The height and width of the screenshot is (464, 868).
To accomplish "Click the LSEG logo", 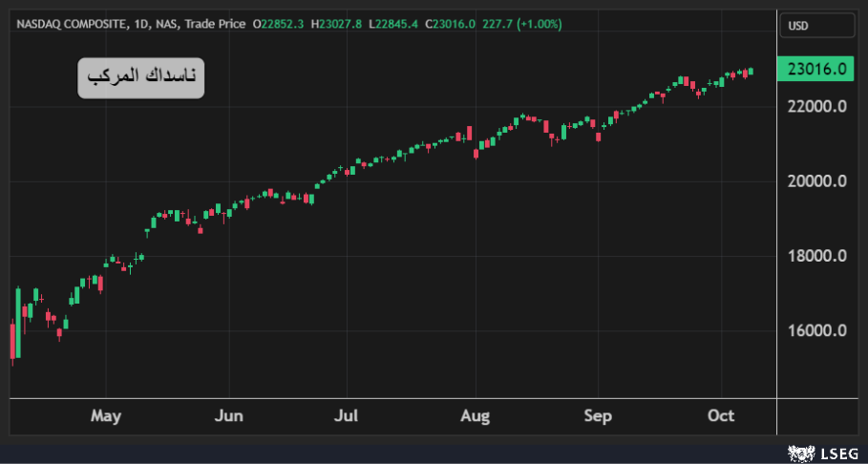I will [822, 453].
